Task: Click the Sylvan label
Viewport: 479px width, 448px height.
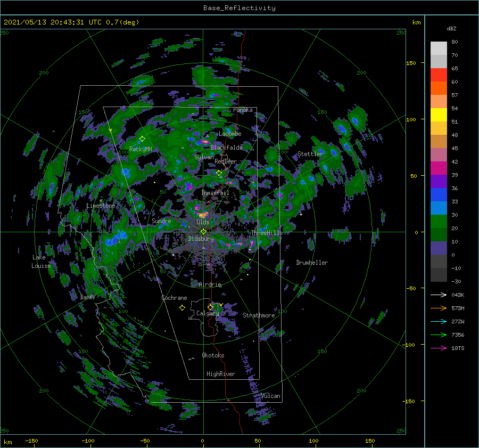Action: pos(204,157)
